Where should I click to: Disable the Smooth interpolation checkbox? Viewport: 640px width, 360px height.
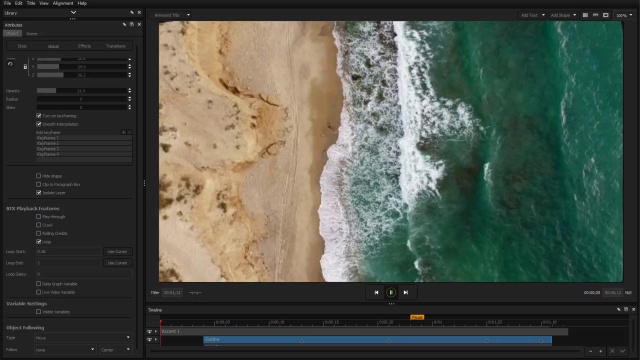39,124
